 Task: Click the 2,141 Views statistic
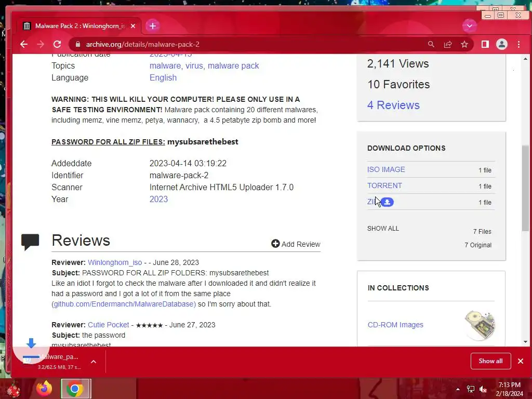[x=398, y=64]
